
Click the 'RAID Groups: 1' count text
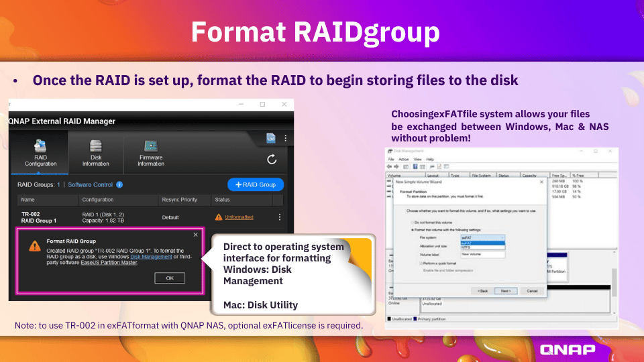point(39,185)
